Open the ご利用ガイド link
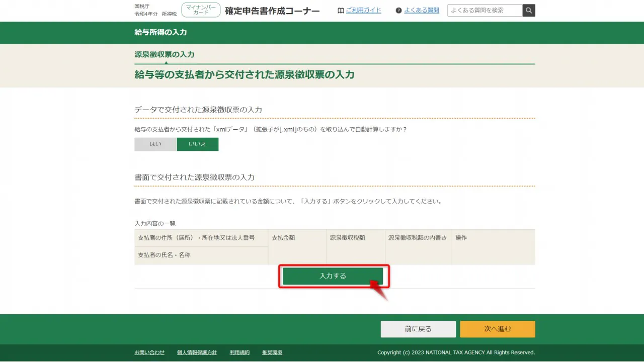Viewport: 644px width, 362px height. 363,11
